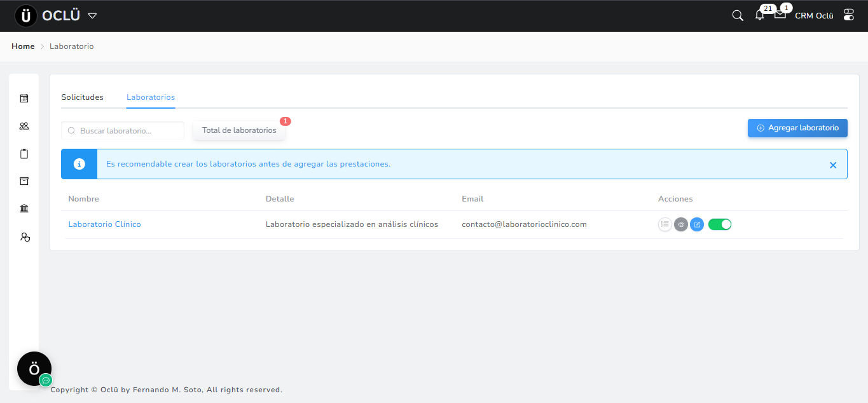Open the user settings icon in sidebar

[25, 237]
